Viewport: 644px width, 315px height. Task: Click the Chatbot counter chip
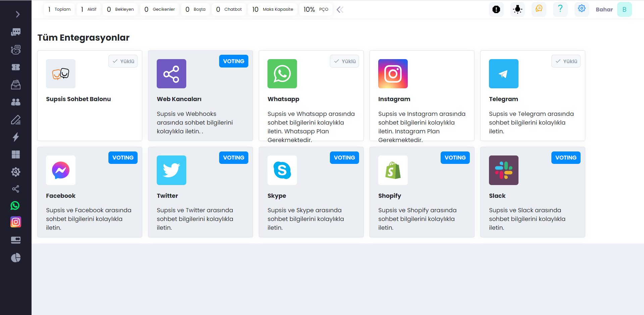pos(229,9)
